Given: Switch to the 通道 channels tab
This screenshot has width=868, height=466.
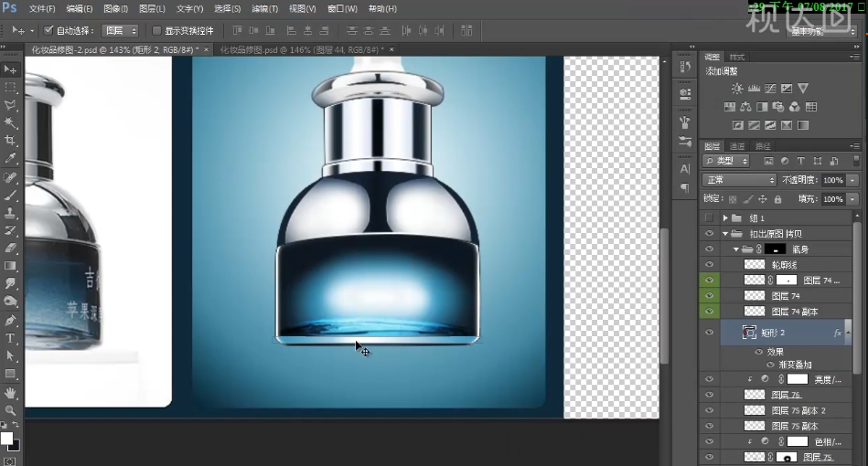Looking at the screenshot, I should 737,146.
